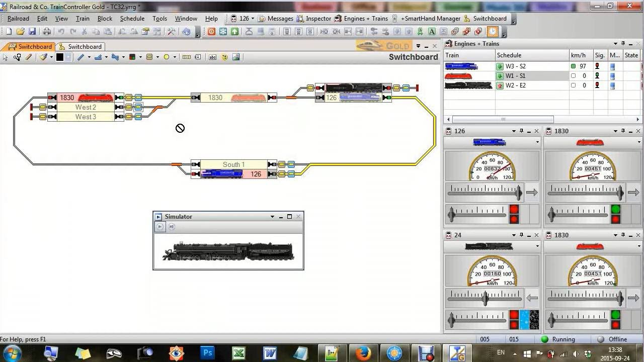Click the orange clock icon in toolbar

[493, 31]
